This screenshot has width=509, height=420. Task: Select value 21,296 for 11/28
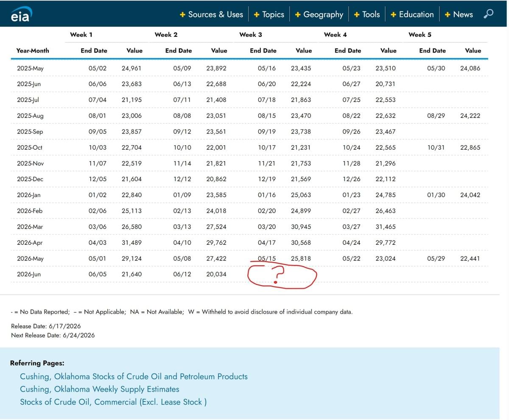tap(386, 163)
